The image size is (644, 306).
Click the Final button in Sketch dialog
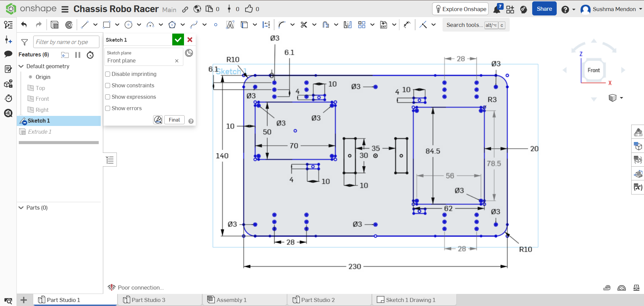(174, 120)
